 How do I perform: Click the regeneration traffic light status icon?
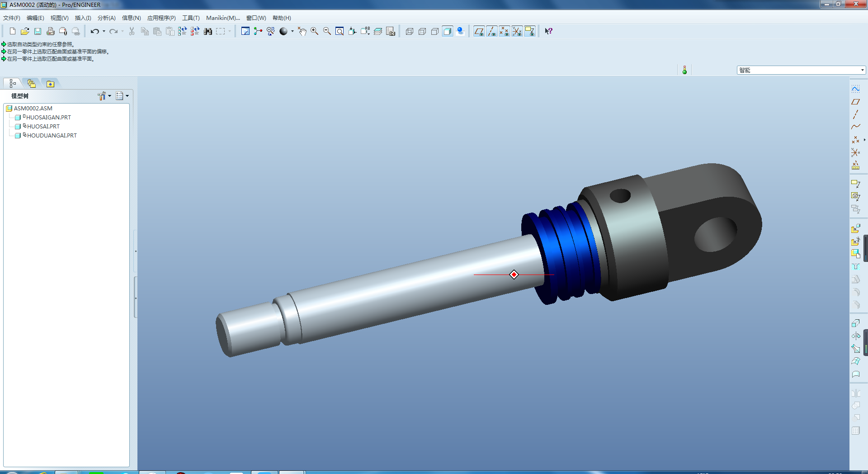pos(684,70)
